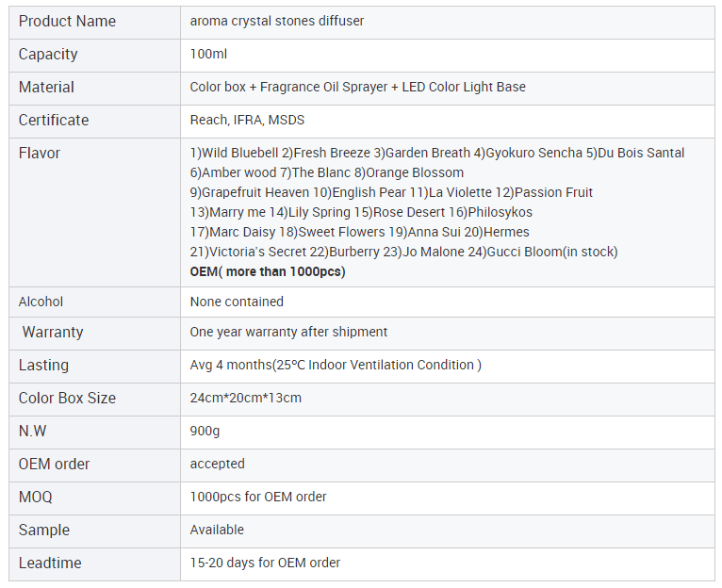The image size is (722, 588).
Task: Click the 900g net weight value
Action: (205, 431)
